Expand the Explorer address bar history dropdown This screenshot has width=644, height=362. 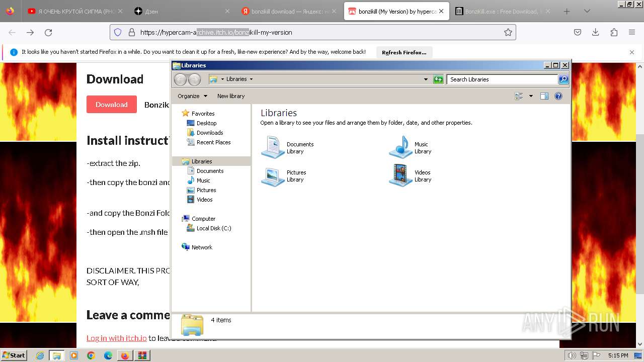coord(426,79)
